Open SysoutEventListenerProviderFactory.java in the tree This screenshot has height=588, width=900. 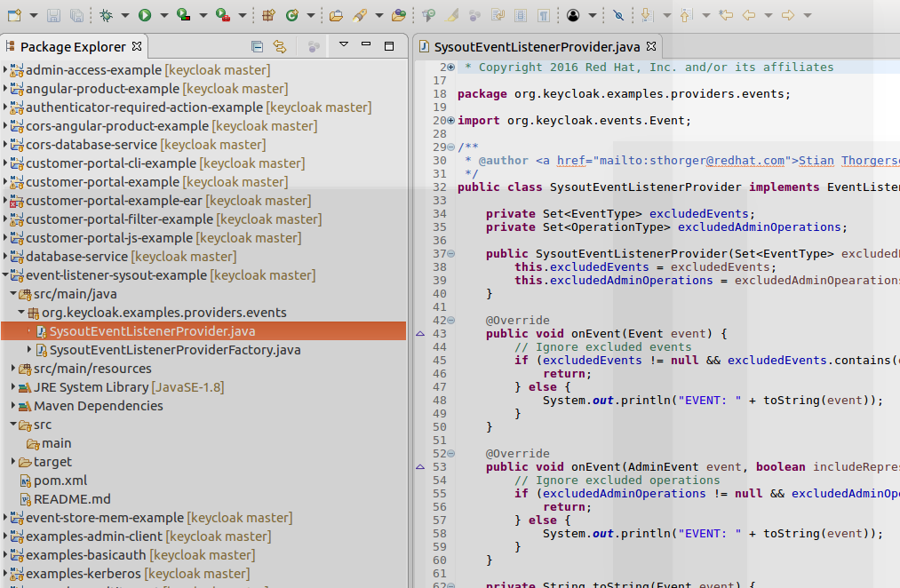(175, 350)
